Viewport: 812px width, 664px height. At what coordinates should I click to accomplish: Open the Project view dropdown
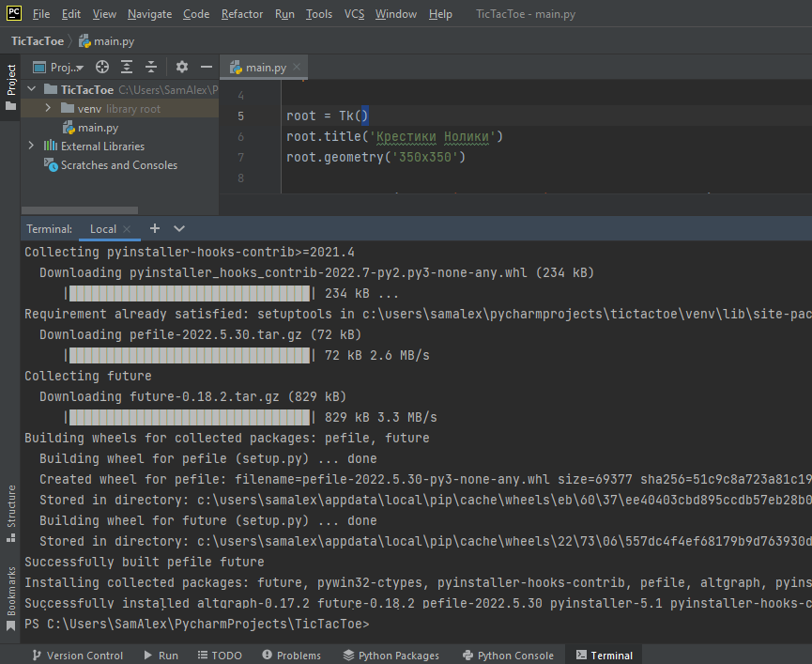pos(58,67)
